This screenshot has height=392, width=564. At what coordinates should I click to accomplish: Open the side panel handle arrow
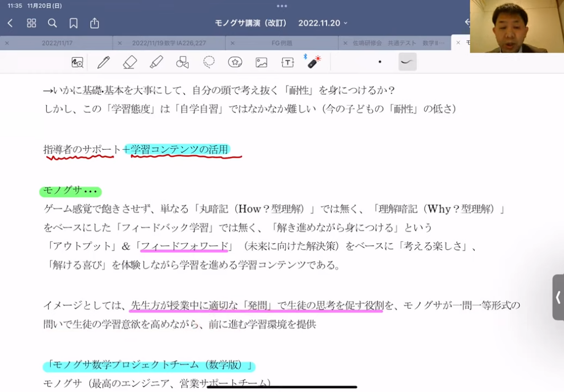(558, 297)
